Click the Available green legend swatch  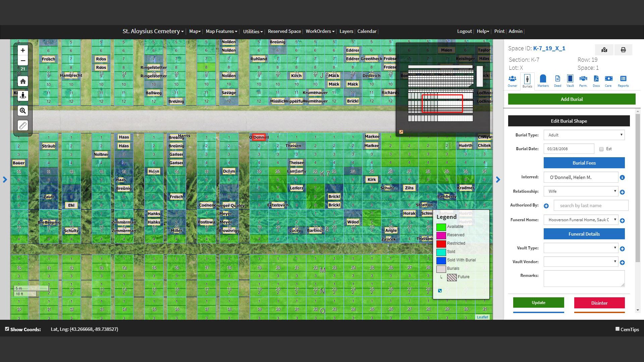(441, 227)
